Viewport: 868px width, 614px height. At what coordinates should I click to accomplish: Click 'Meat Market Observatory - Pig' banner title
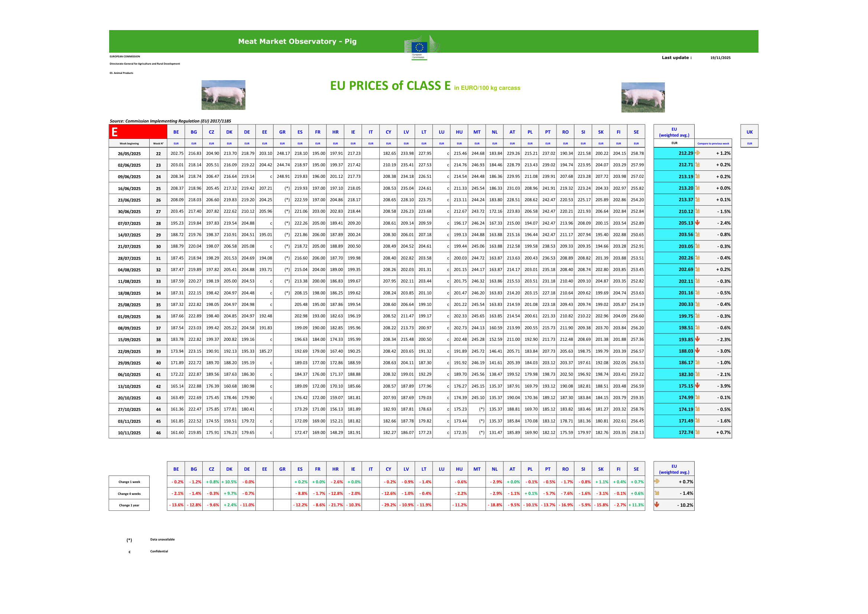[x=297, y=41]
